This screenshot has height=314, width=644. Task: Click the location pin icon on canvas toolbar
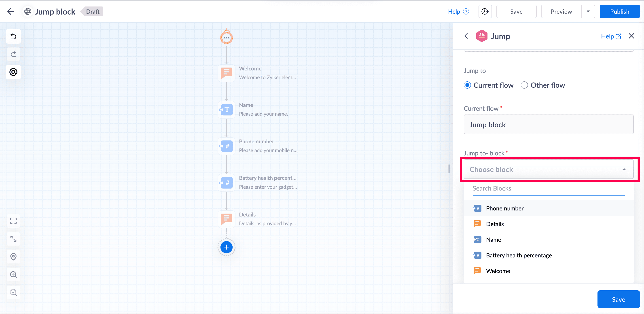click(x=13, y=257)
